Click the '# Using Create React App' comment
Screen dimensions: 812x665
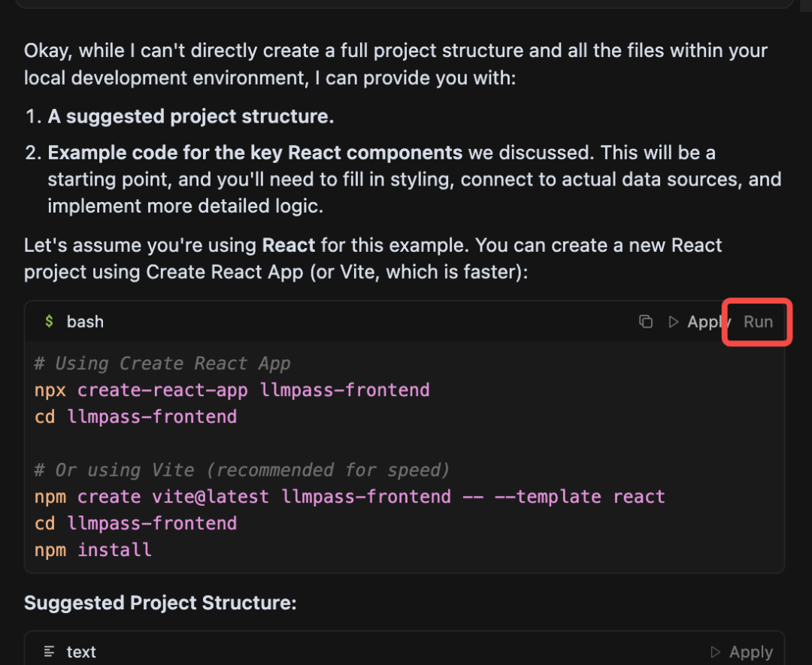[x=162, y=364]
